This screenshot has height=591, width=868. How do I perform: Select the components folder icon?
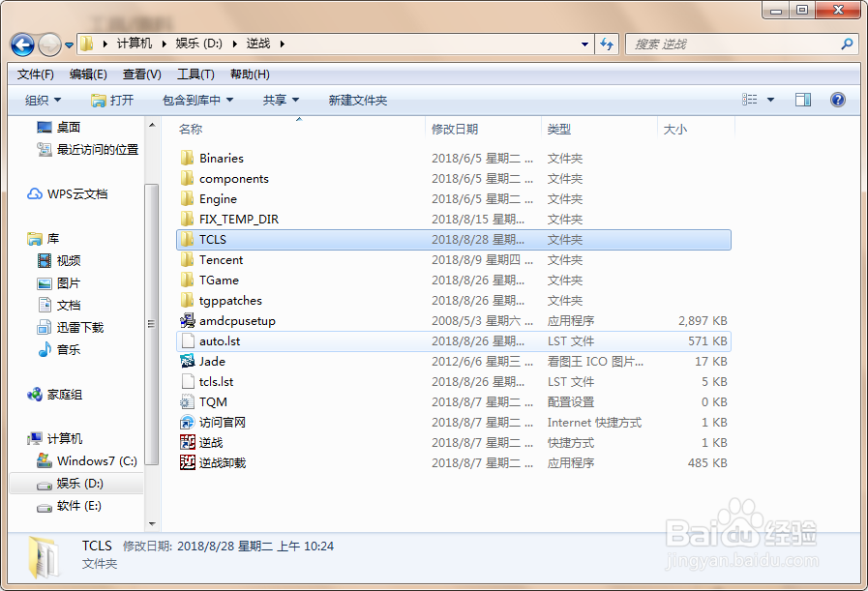187,179
